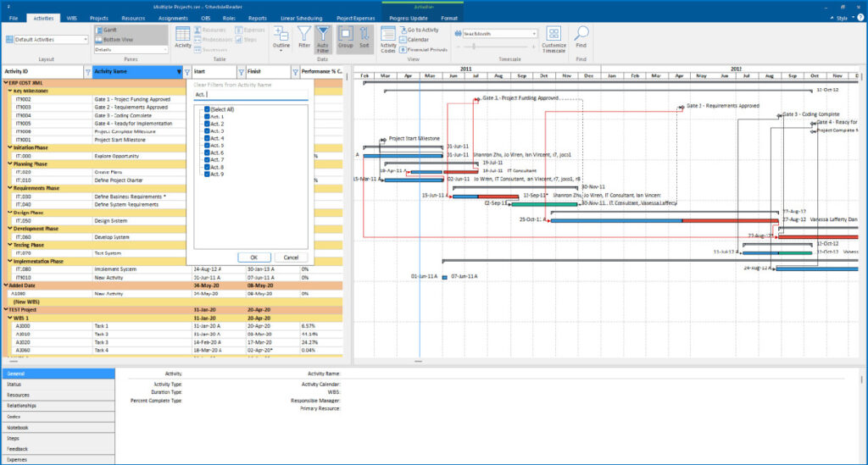Collapse the Initiation Phase group
This screenshot has width=868, height=465.
click(x=10, y=147)
